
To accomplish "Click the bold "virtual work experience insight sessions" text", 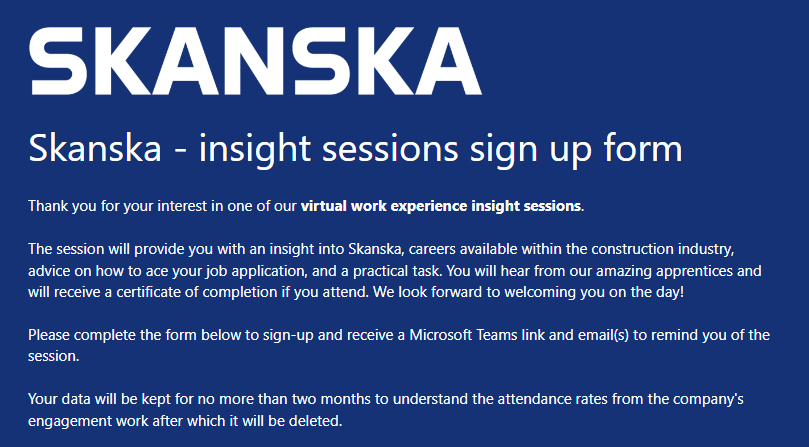I will [440, 207].
